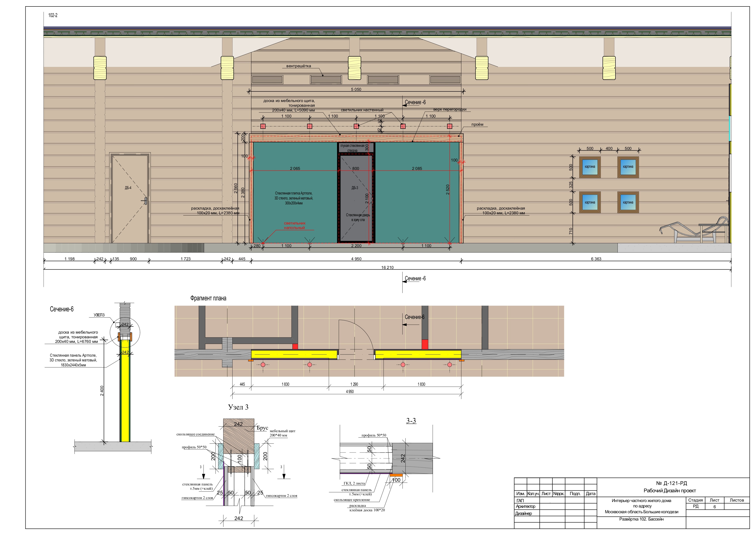Select the "3-3" section title
756x535 pixels.
(411, 421)
